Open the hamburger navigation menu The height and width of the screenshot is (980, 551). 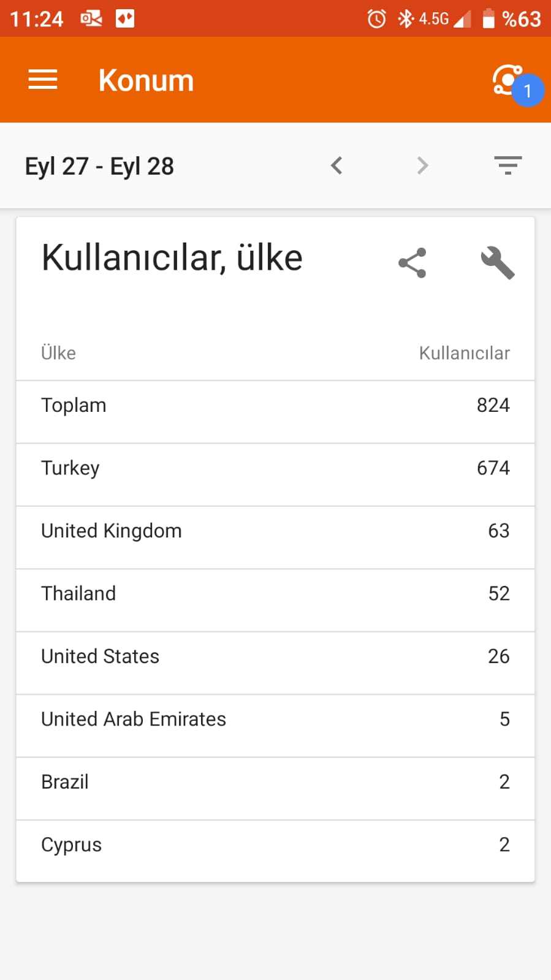point(43,80)
